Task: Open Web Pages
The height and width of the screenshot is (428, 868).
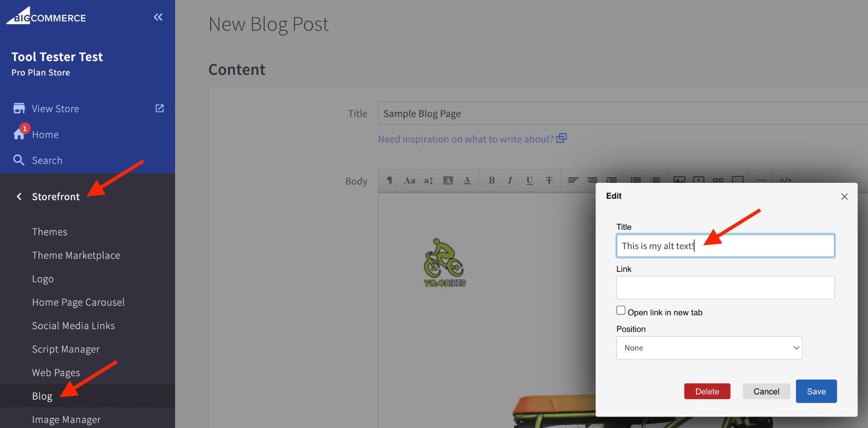Action: (x=56, y=373)
